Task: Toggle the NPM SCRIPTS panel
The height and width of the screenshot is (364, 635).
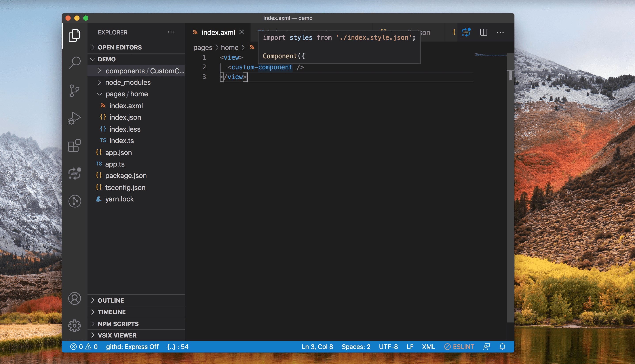Action: click(x=118, y=323)
